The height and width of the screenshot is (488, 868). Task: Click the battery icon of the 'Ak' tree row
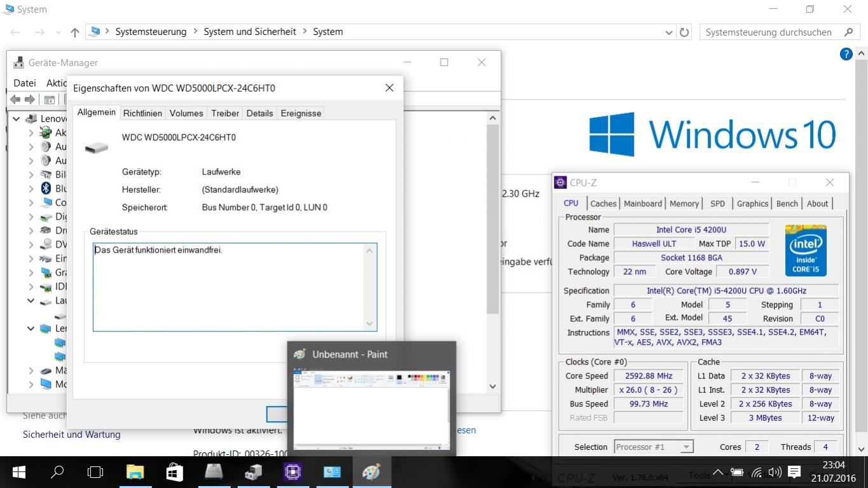46,132
